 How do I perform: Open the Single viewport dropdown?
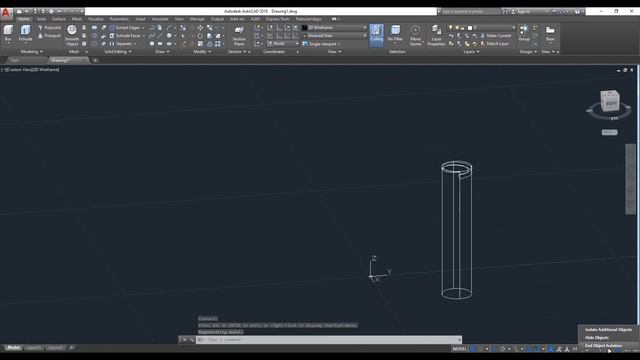click(322, 44)
